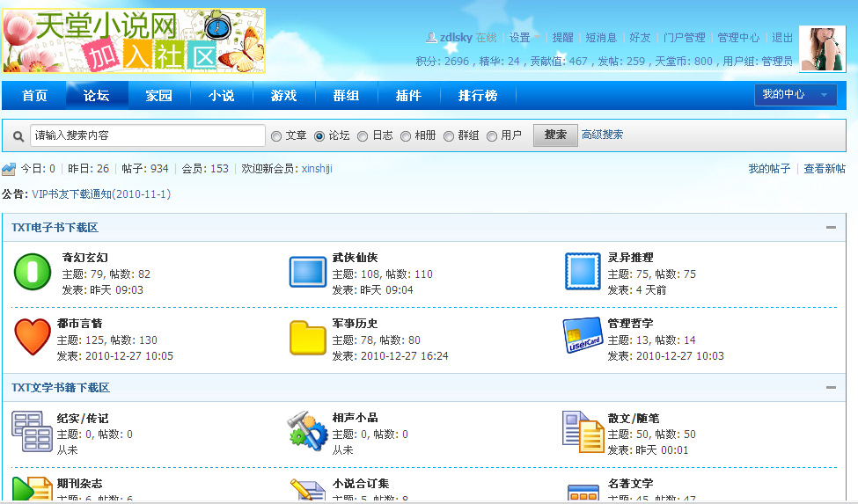Open the hammer and gear icon for 相声小品
This screenshot has height=504, width=858.
coord(307,431)
